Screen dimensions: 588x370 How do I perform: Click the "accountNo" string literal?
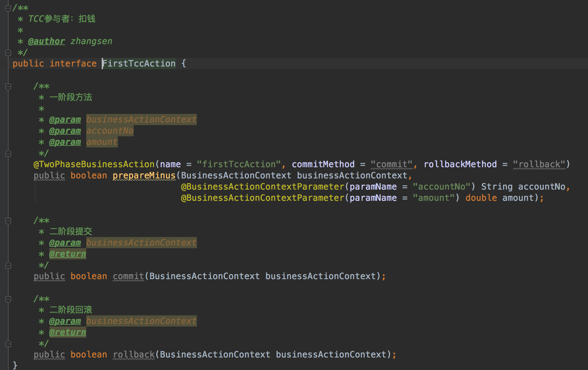(441, 187)
